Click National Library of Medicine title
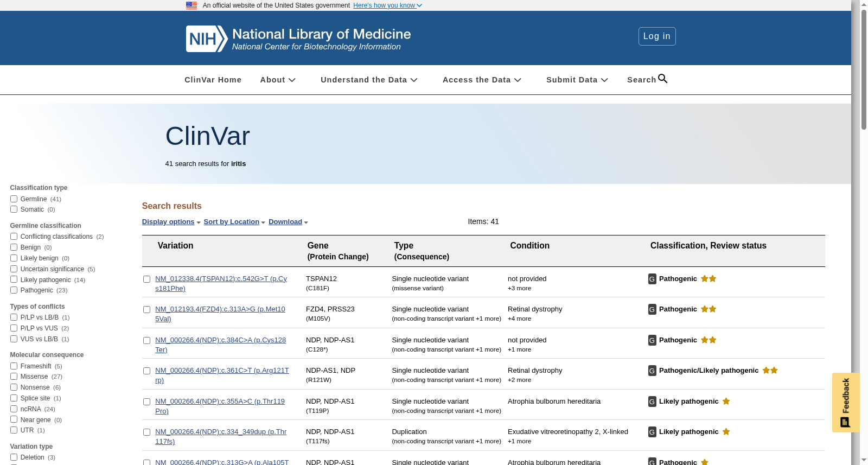Screen dimensions: 868x465 point(321,34)
